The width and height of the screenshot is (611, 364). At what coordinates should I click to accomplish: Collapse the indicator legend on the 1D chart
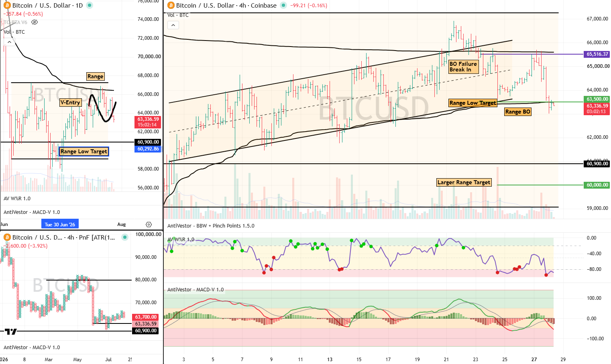tap(9, 42)
